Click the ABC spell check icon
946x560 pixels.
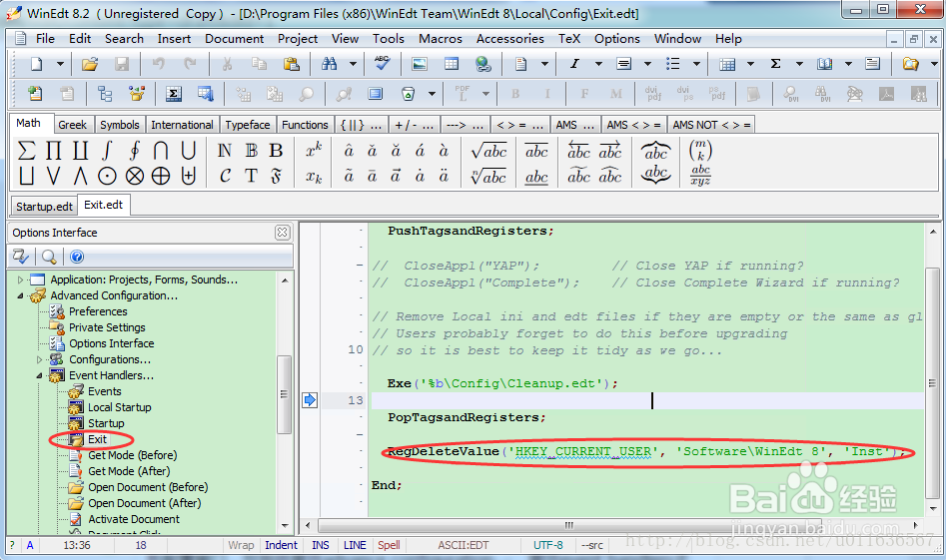(382, 63)
